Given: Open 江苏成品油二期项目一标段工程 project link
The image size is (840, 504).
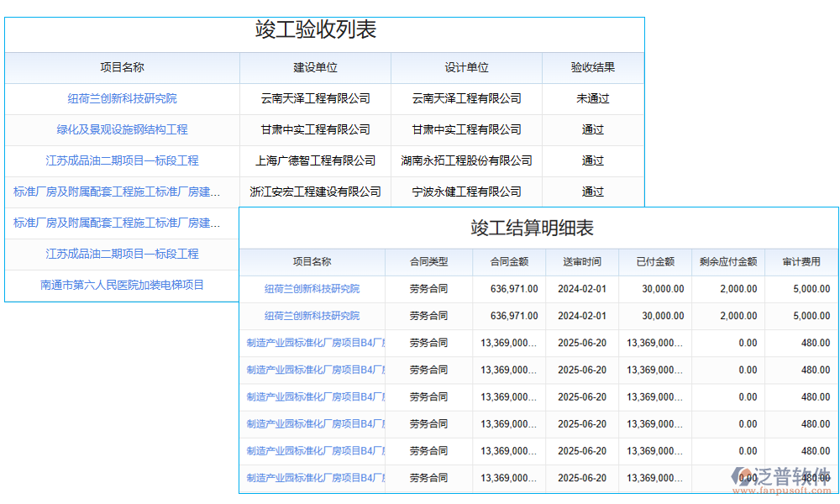Looking at the screenshot, I should pyautogui.click(x=121, y=160).
